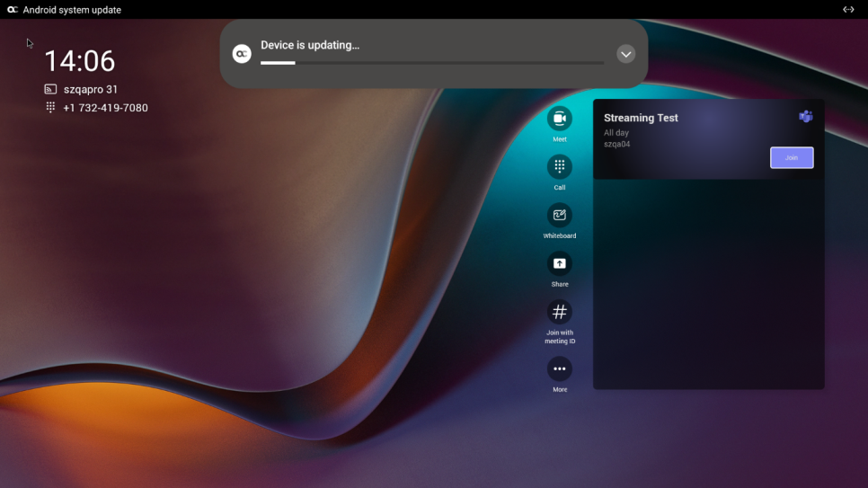The width and height of the screenshot is (868, 488).
Task: Open the Streaming Test meeting title
Action: click(641, 118)
